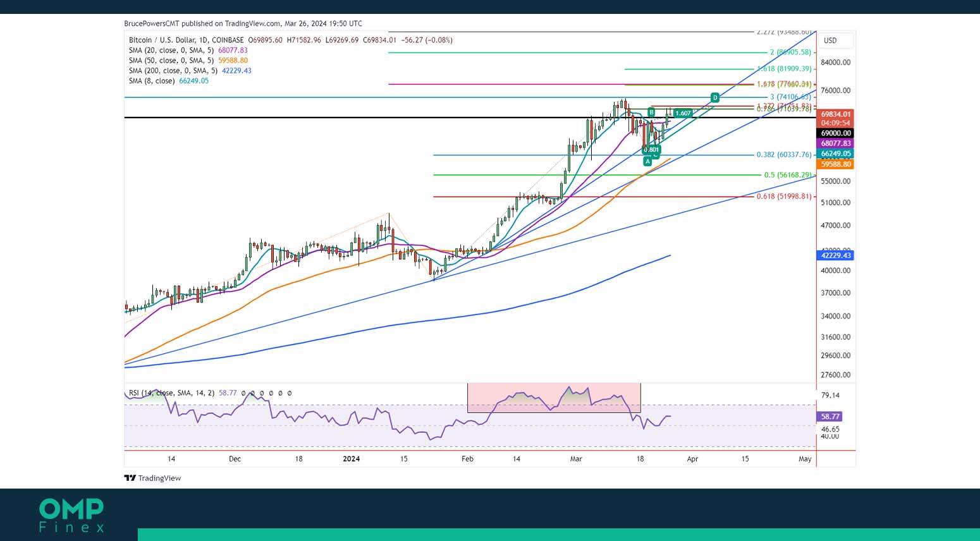This screenshot has width=980, height=541.
Task: Click the 27600.00 price axis tick
Action: [835, 375]
